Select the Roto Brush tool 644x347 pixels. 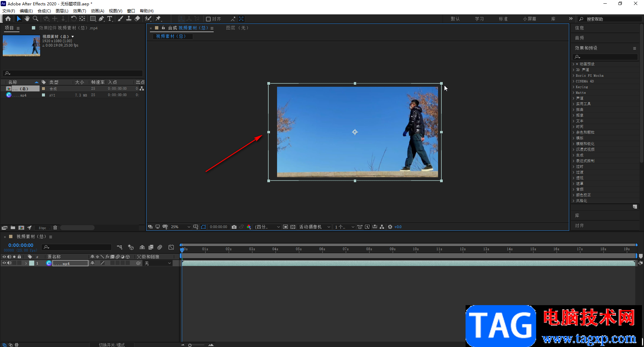pyautogui.click(x=148, y=19)
